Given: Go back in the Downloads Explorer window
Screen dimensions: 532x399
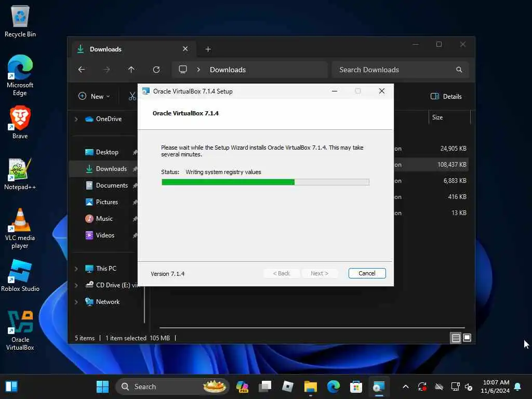Looking at the screenshot, I should (82, 70).
